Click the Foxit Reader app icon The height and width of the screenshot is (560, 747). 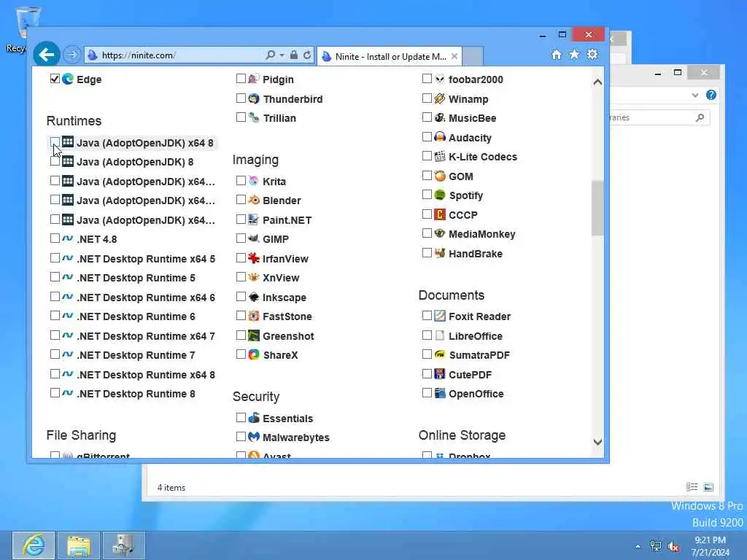coord(440,316)
